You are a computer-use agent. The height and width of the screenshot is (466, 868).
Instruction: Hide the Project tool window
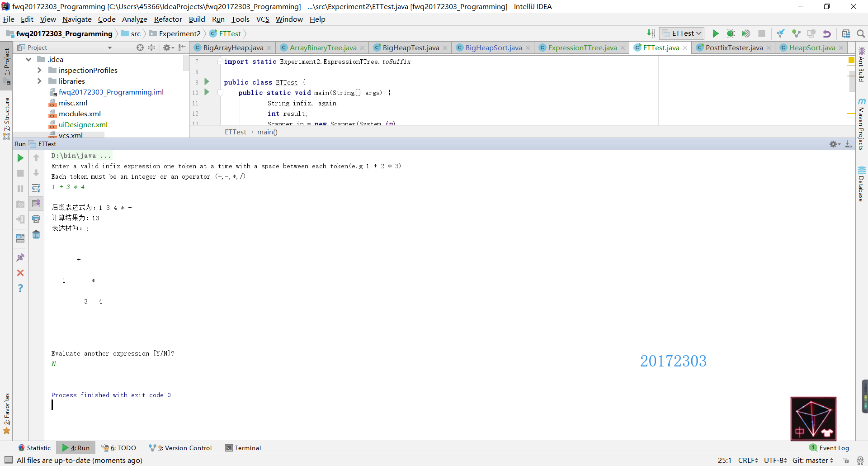pyautogui.click(x=182, y=48)
